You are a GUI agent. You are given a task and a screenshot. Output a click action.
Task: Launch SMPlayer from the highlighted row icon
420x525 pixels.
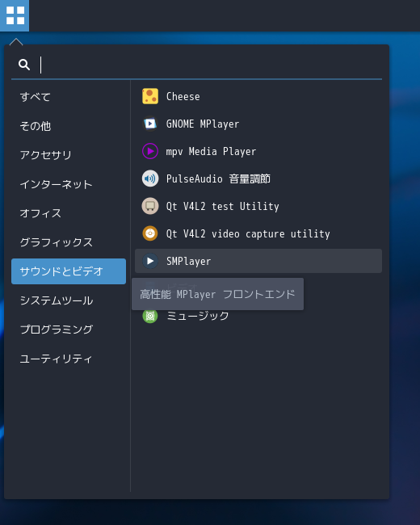(x=150, y=261)
